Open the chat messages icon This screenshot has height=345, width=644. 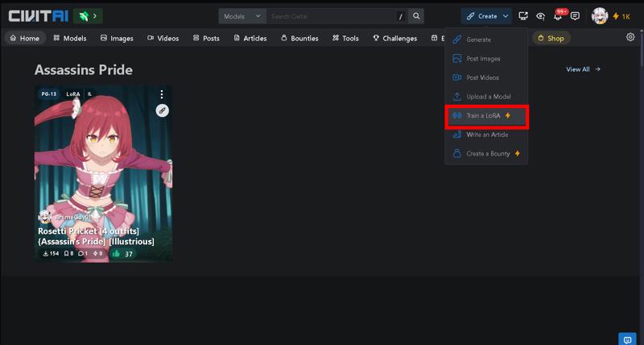(x=576, y=16)
